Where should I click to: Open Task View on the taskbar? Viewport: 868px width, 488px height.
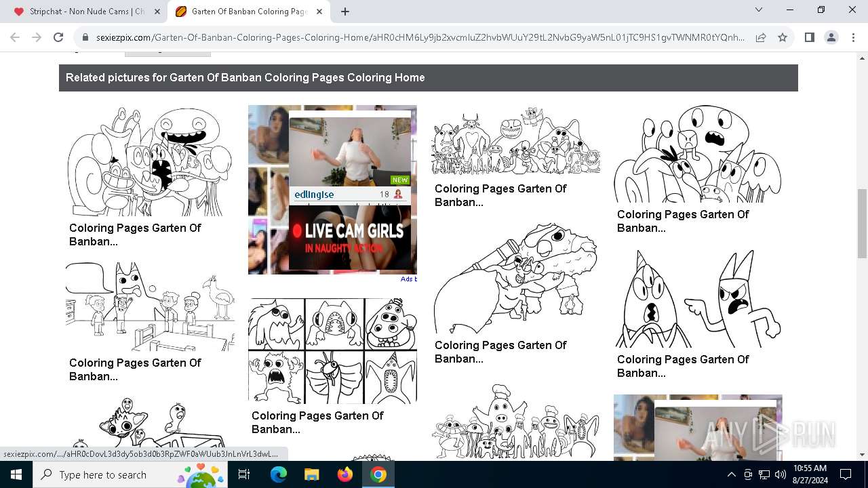click(244, 474)
